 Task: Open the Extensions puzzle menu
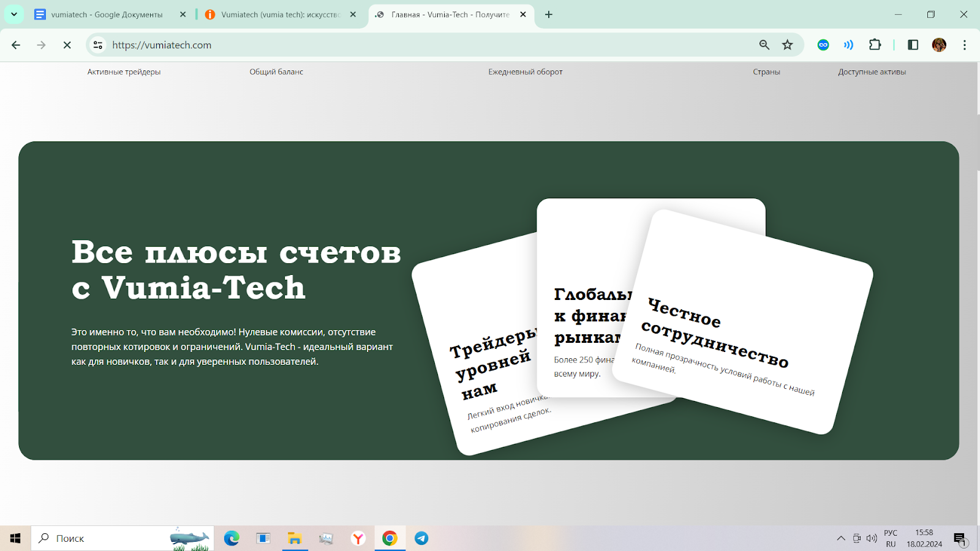pos(875,45)
